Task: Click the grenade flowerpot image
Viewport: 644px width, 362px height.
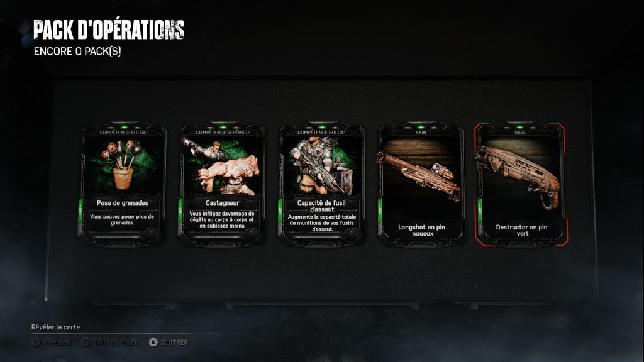Action: tap(123, 166)
